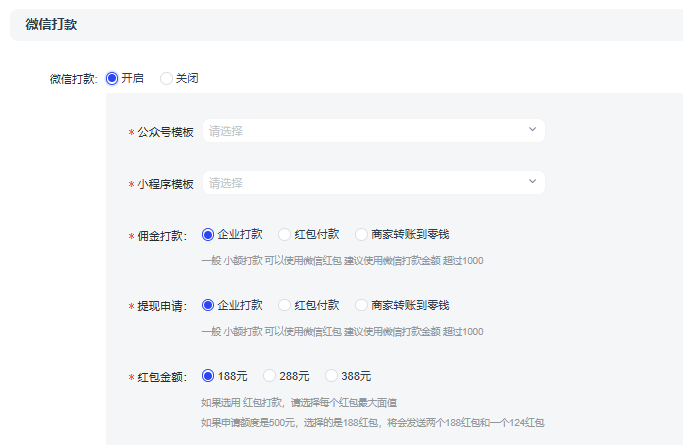
Task: Set 红包金额 to 188元
Action: (209, 376)
